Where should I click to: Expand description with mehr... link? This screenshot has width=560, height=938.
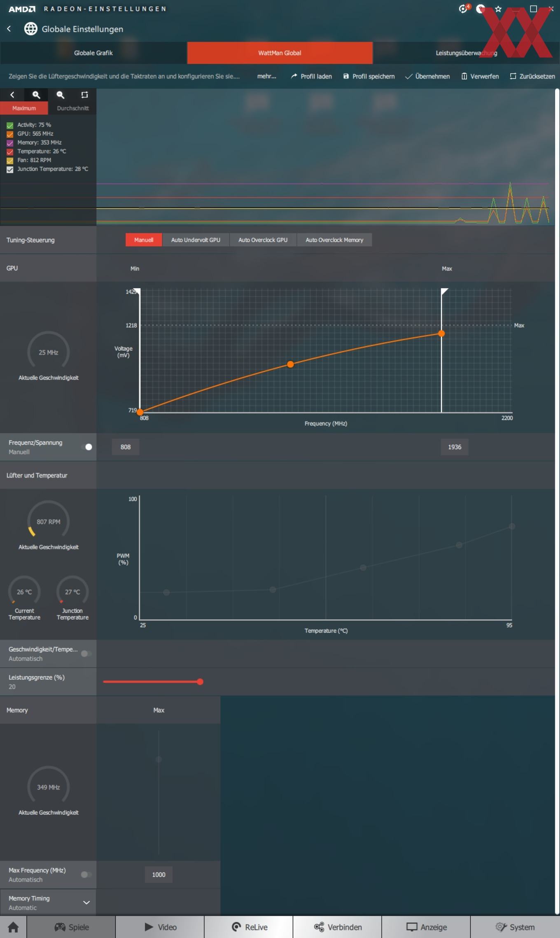tap(267, 76)
